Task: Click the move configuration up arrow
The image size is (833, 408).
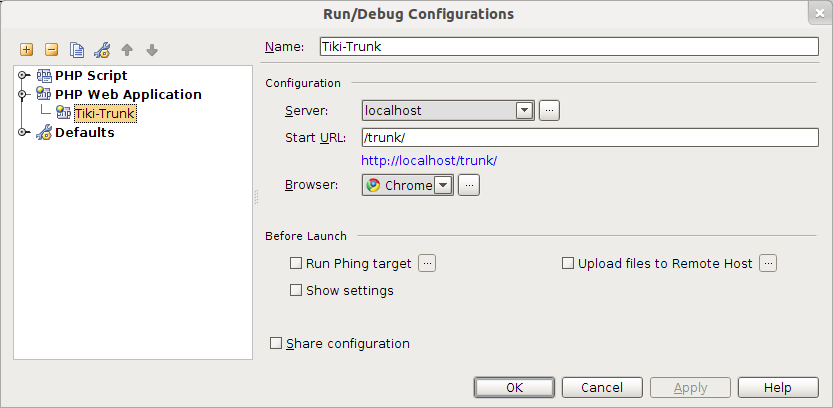Action: [127, 50]
